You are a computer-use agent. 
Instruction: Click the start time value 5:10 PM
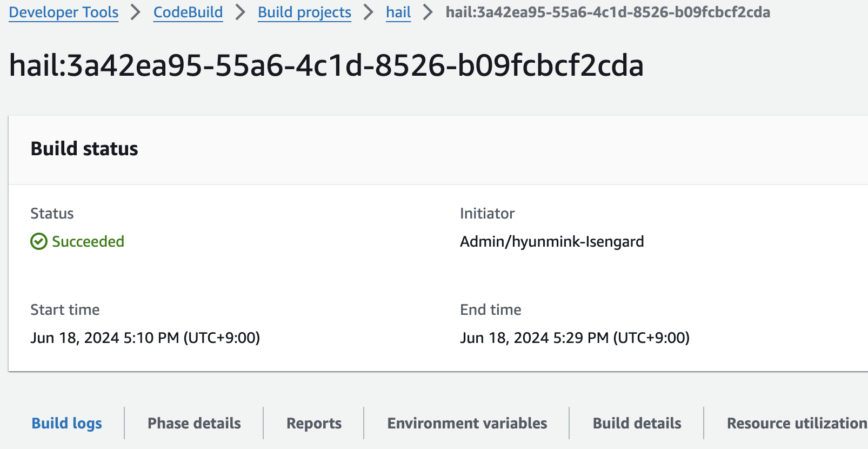click(145, 338)
